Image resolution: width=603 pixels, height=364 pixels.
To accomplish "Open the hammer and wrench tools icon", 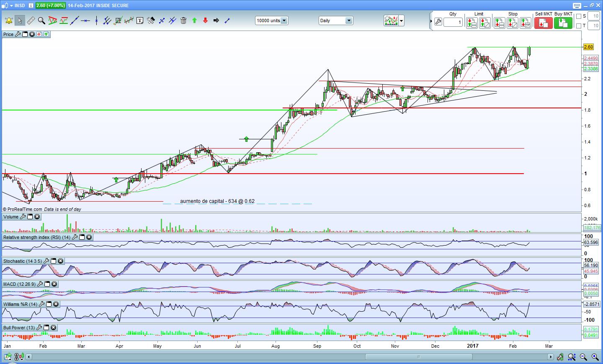I will click(x=151, y=21).
